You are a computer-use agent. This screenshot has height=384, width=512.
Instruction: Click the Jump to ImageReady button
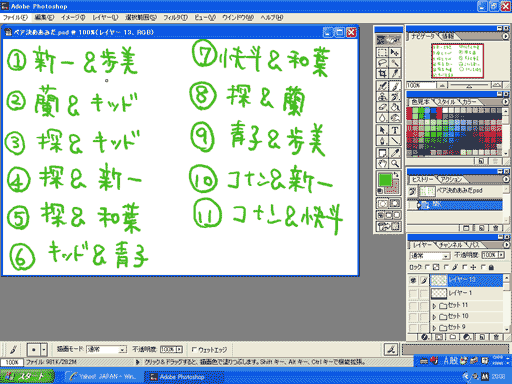coord(388,227)
